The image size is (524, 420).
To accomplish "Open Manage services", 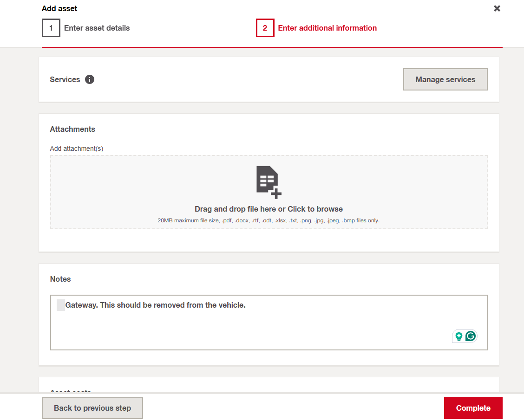I will pyautogui.click(x=445, y=79).
